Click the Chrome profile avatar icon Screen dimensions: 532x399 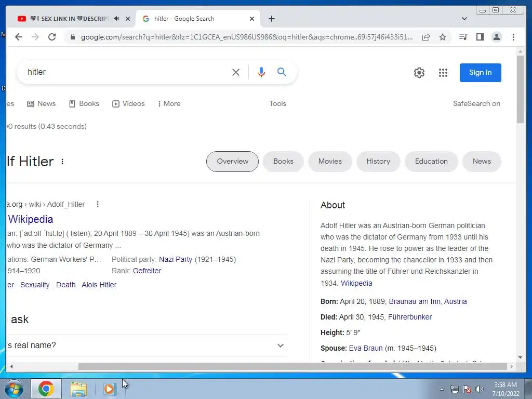click(x=496, y=37)
